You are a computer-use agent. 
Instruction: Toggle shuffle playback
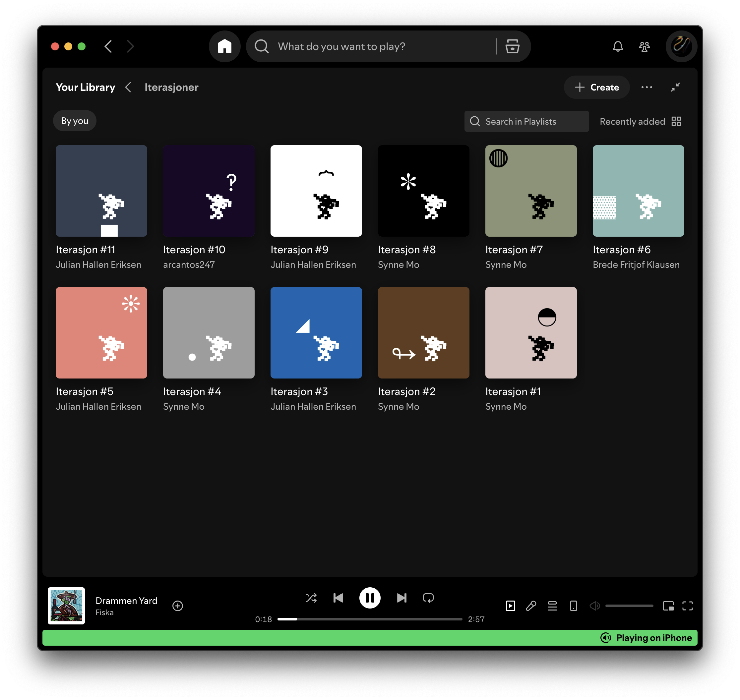click(311, 598)
